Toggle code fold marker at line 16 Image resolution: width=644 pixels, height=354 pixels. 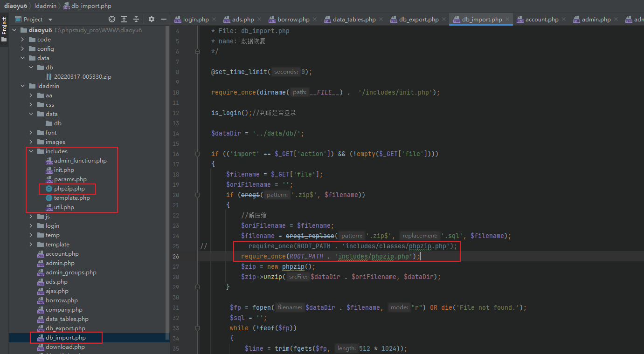click(x=198, y=154)
